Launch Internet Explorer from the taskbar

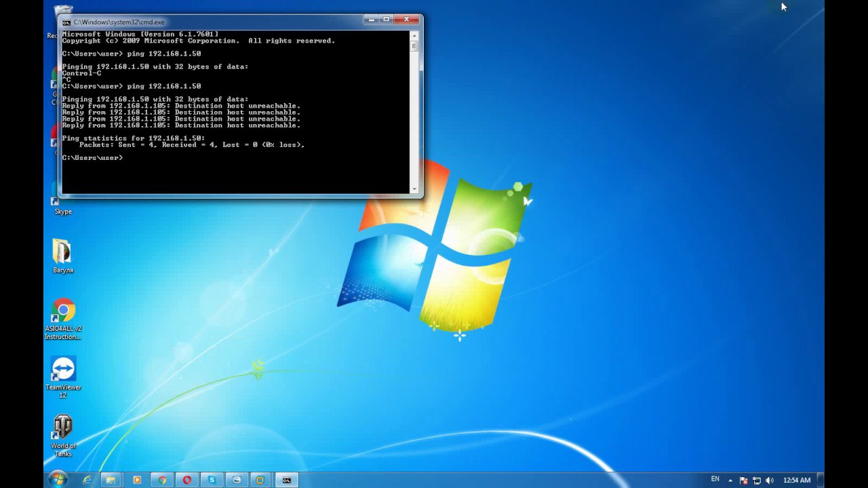coord(87,480)
